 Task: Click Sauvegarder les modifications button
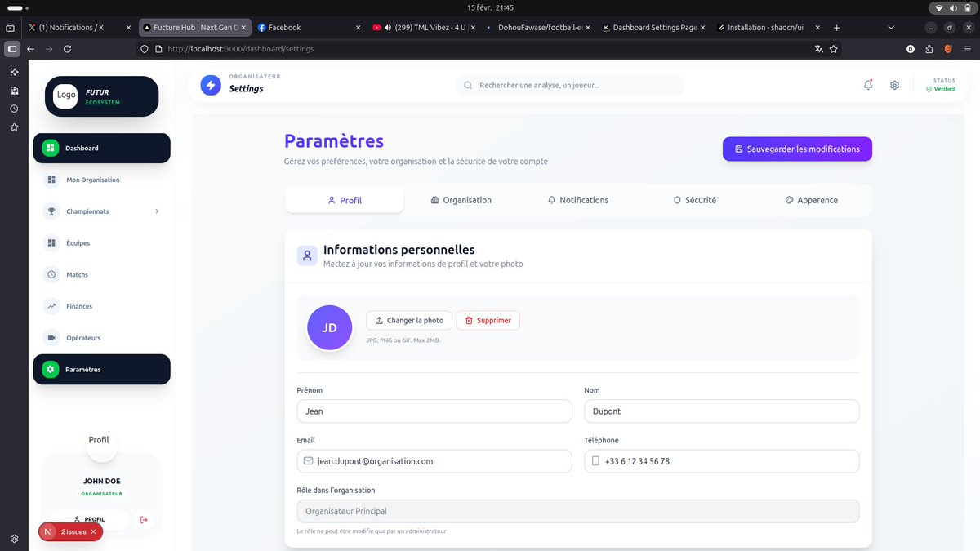tap(797, 149)
